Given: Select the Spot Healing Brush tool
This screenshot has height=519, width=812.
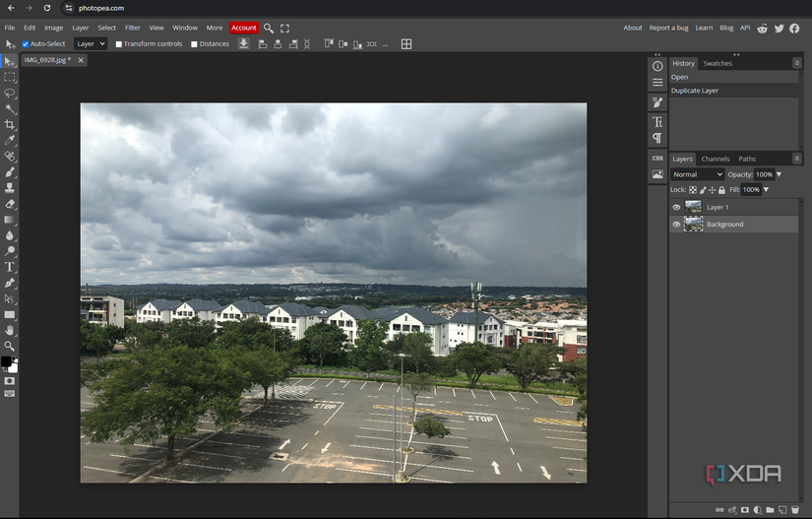Looking at the screenshot, I should click(9, 157).
